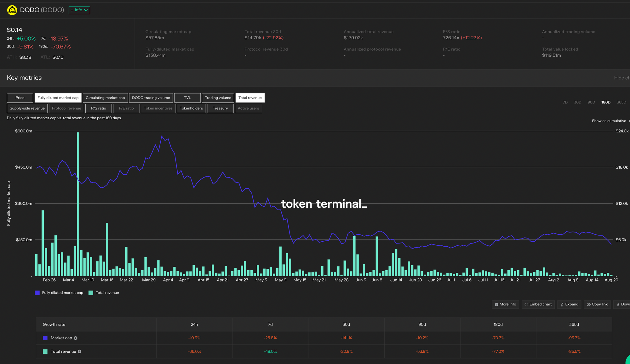Click the DODO logo icon
The height and width of the screenshot is (364, 630).
[x=12, y=10]
